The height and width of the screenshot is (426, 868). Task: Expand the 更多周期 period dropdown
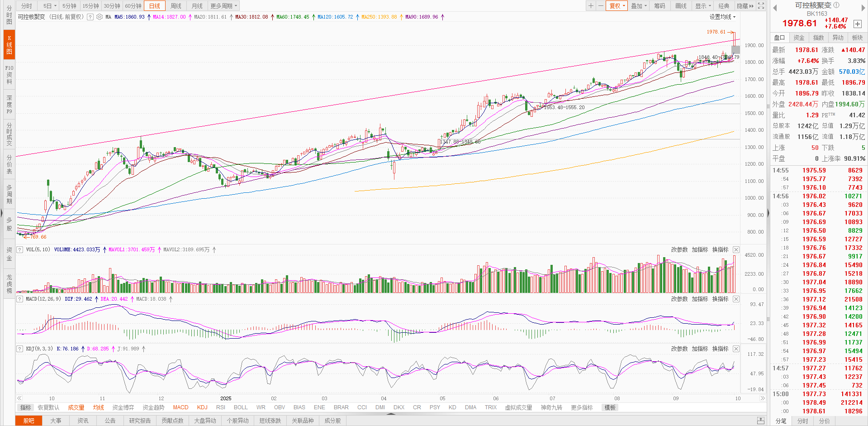223,6
